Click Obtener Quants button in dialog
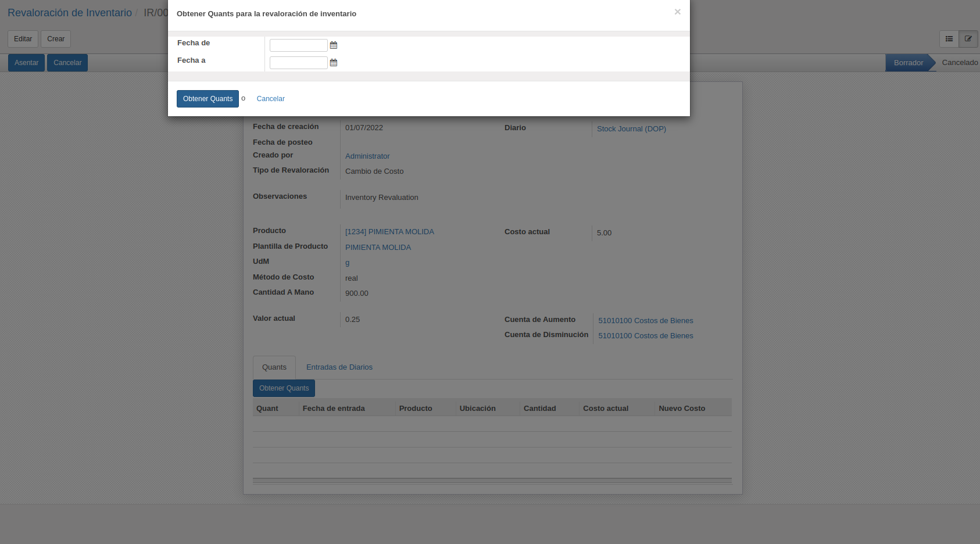Screen dimensions: 980x544 tap(208, 99)
